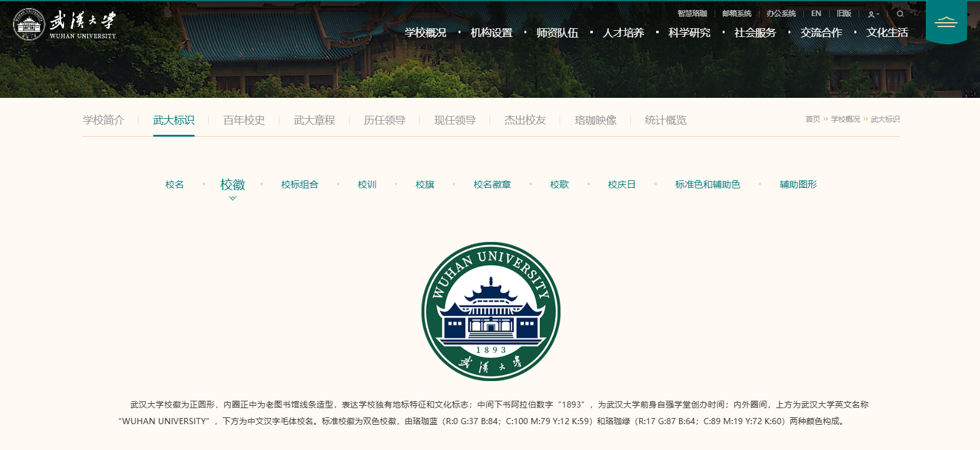Select the active 武大标识 section tab
The width and height of the screenshot is (980, 450).
pos(174,120)
